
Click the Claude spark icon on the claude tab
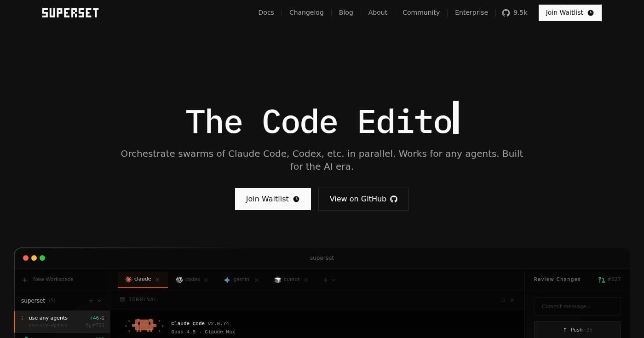(x=128, y=279)
